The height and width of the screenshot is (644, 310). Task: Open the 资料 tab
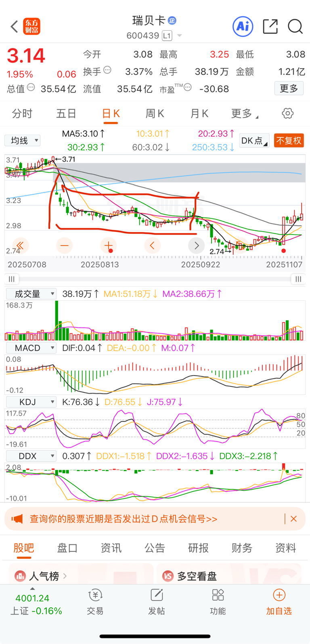[x=286, y=548]
